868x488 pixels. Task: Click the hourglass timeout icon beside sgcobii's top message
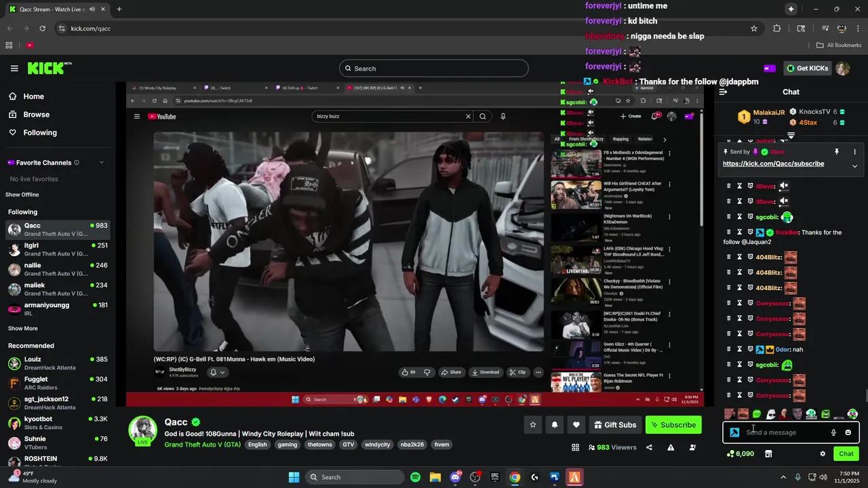pyautogui.click(x=740, y=217)
